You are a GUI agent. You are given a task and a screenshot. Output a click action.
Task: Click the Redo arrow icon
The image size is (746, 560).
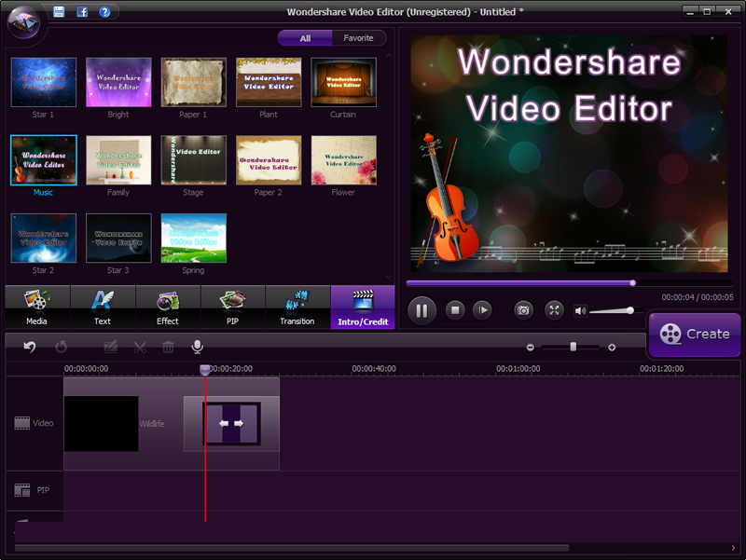click(61, 347)
